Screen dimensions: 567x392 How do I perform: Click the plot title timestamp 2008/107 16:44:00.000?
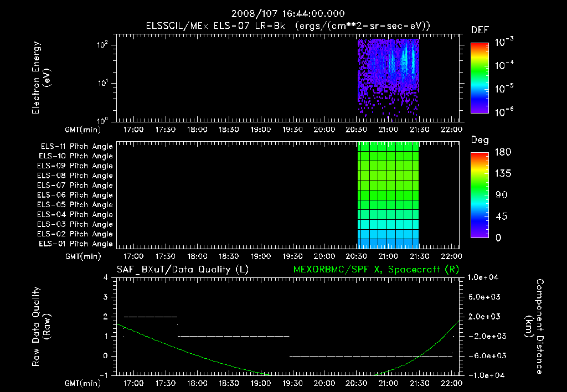tap(288, 14)
